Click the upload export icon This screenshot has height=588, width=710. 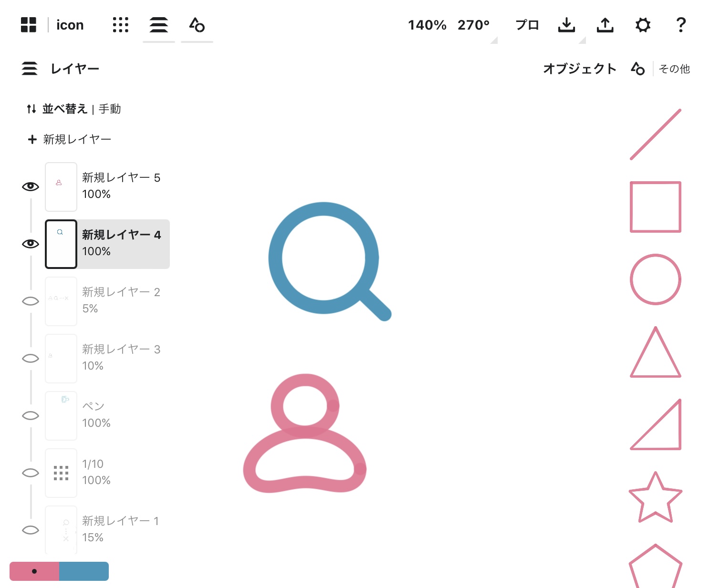[x=605, y=25]
